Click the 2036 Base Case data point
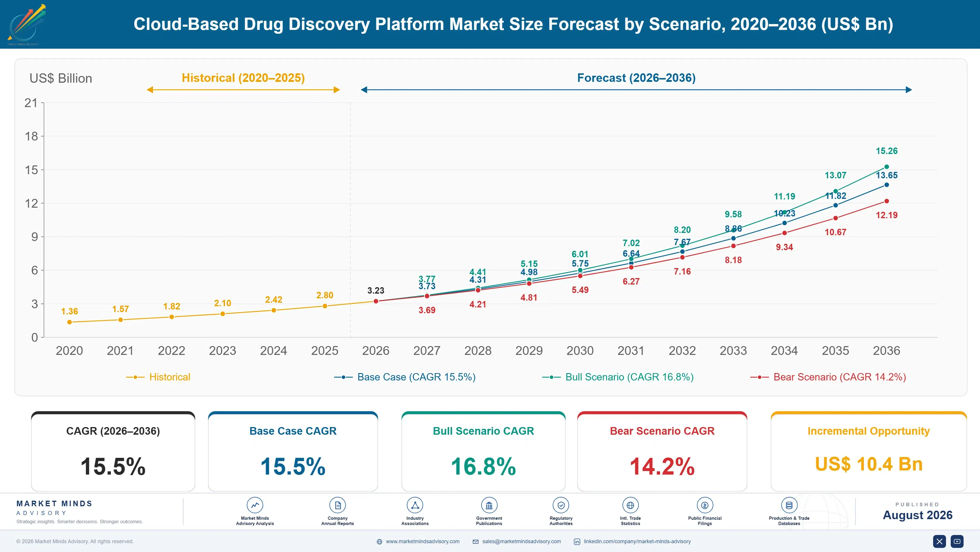980x552 pixels. coord(887,184)
